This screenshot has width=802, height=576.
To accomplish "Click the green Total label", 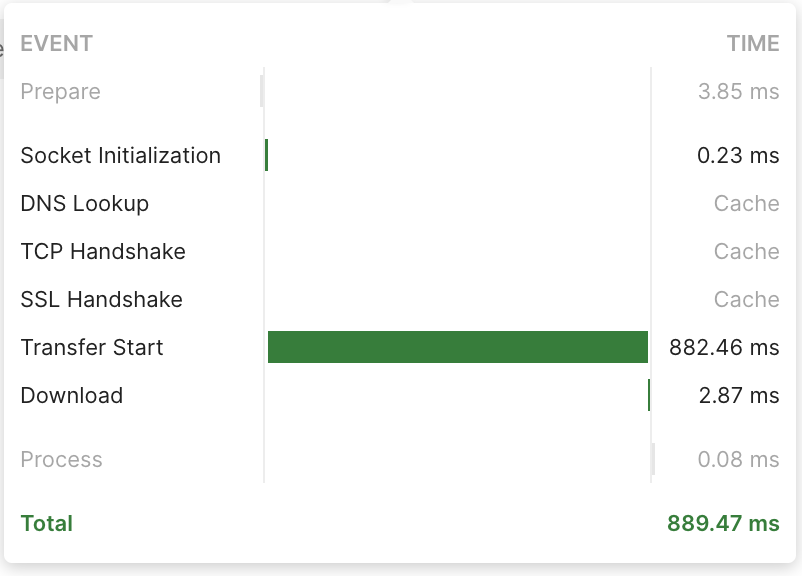I will point(47,523).
